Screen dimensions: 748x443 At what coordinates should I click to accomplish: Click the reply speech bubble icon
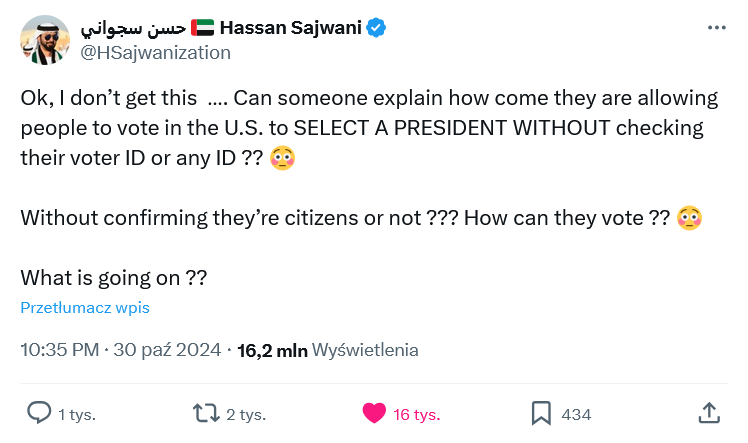(39, 413)
